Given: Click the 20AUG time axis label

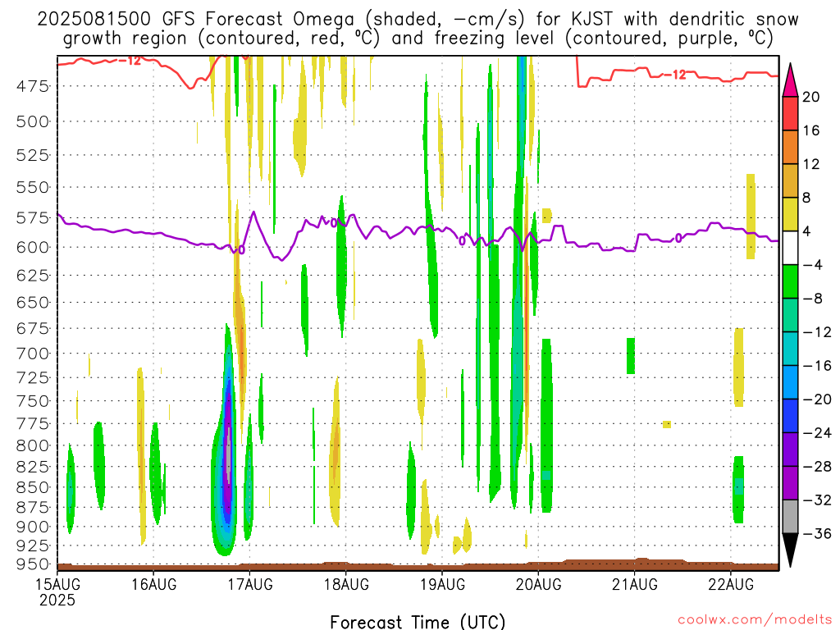Looking at the screenshot, I should 538,584.
